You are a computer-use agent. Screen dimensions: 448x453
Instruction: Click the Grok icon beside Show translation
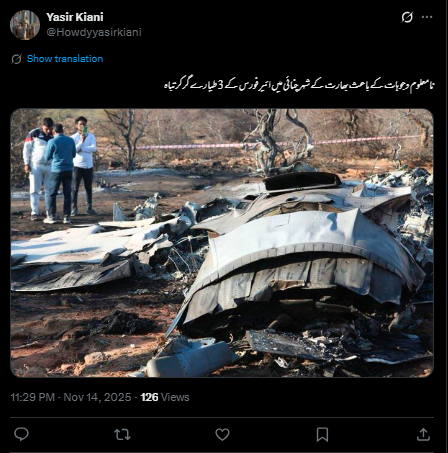pyautogui.click(x=16, y=59)
